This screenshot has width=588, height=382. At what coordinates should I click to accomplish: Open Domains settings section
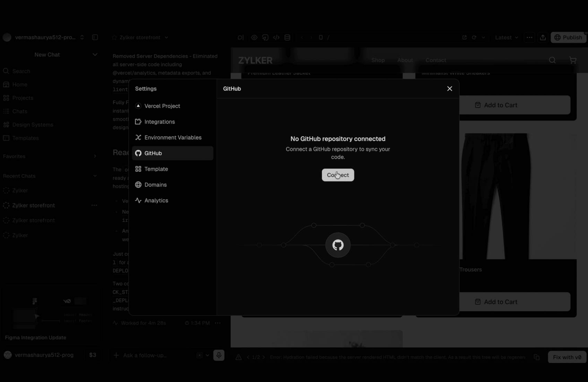click(172, 185)
